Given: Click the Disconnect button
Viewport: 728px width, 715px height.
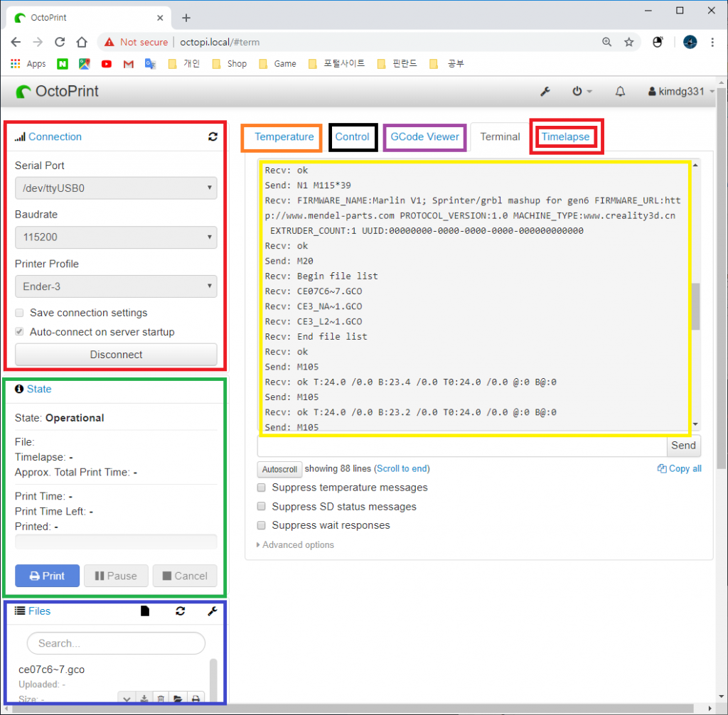Looking at the screenshot, I should pyautogui.click(x=116, y=355).
